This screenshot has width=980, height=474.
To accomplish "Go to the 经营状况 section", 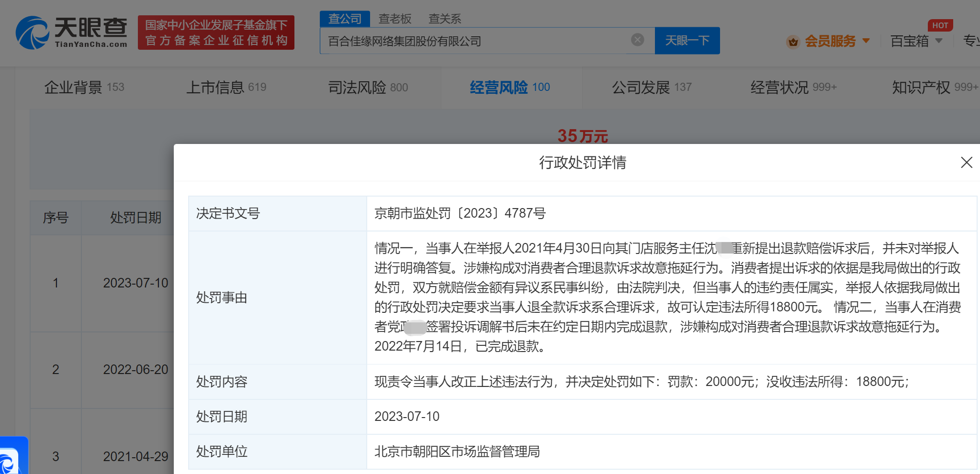I will (793, 87).
